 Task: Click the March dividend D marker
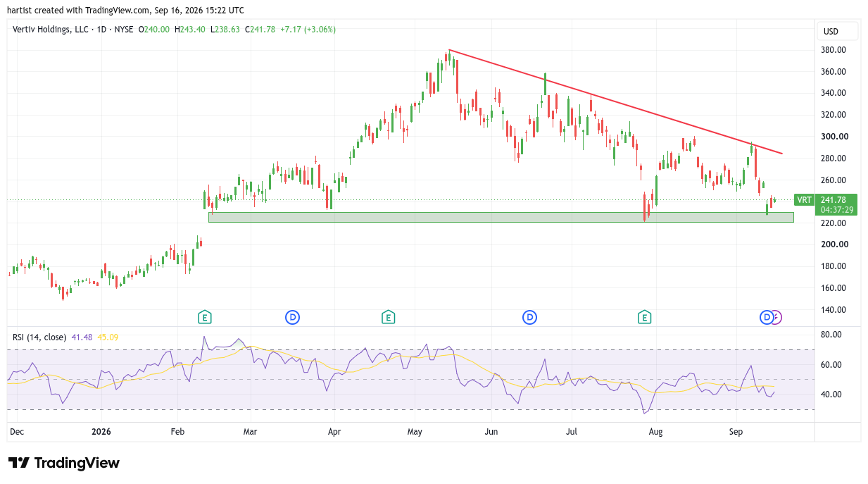click(292, 318)
